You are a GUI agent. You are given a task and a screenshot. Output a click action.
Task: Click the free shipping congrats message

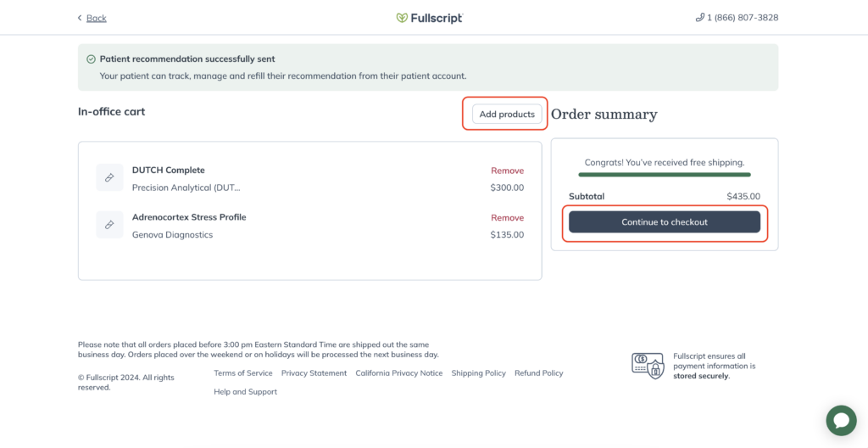pyautogui.click(x=665, y=163)
